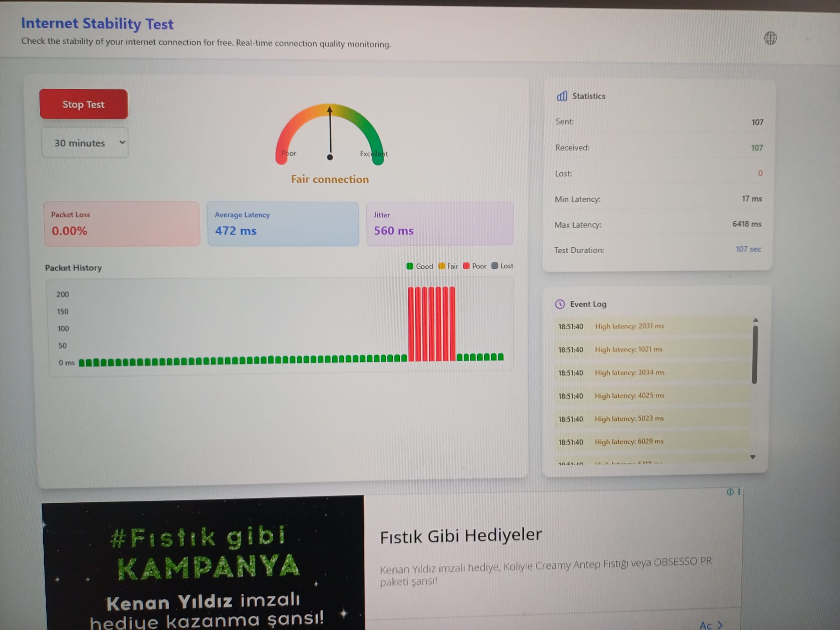The image size is (840, 630).
Task: Click the 'High latency: 1021 ms' log entry
Action: click(x=651, y=349)
